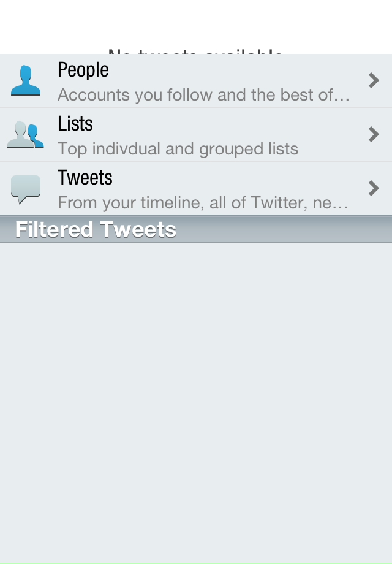Tap the blue single-person People icon

point(26,80)
